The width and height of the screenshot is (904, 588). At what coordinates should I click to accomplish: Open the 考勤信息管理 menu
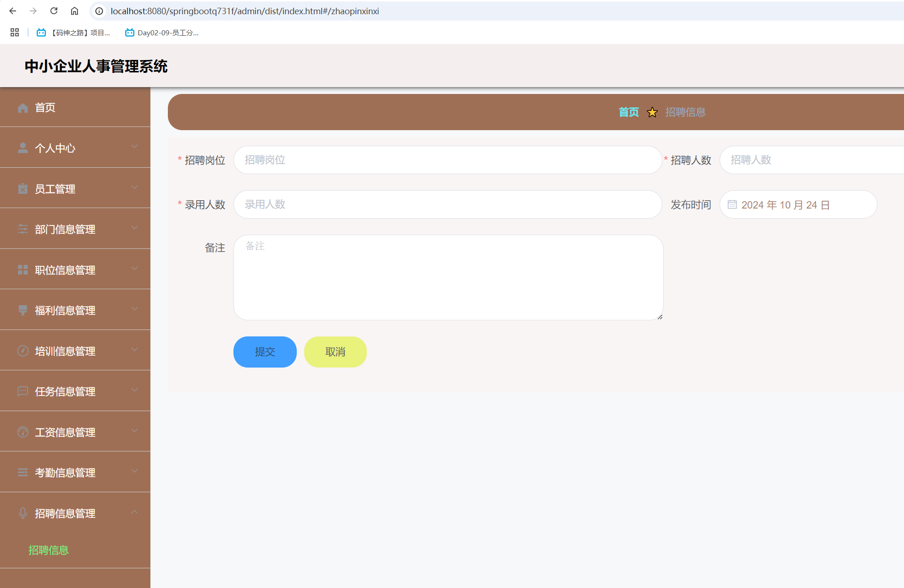tap(75, 472)
